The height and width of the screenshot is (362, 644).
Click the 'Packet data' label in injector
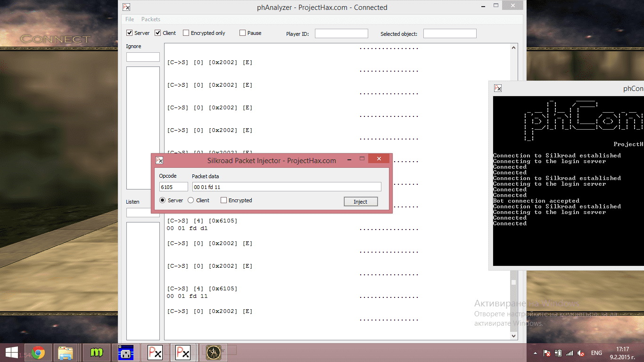click(x=206, y=176)
